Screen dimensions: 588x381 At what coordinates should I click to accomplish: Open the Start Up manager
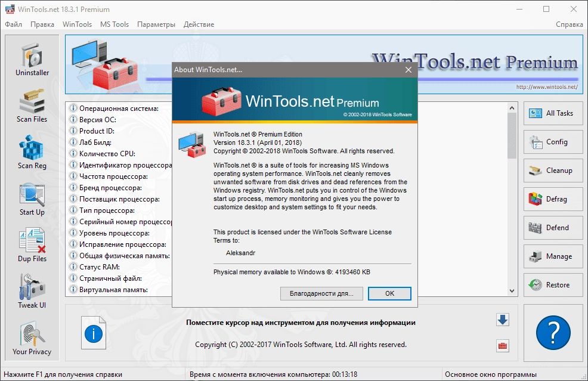(32, 199)
